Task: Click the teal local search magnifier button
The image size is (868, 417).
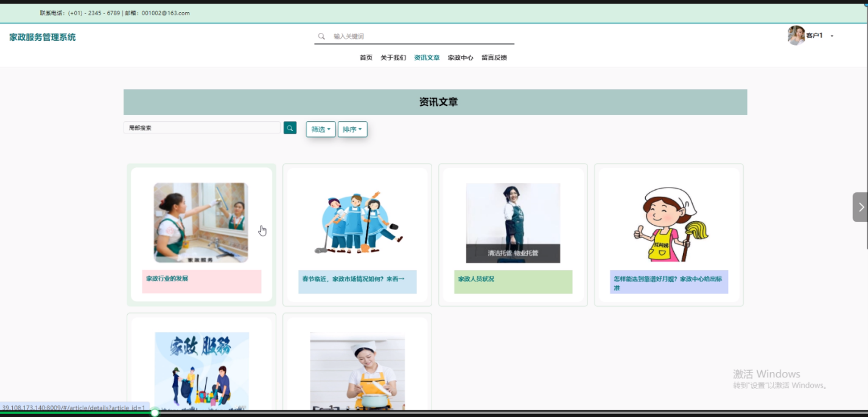Action: 290,128
